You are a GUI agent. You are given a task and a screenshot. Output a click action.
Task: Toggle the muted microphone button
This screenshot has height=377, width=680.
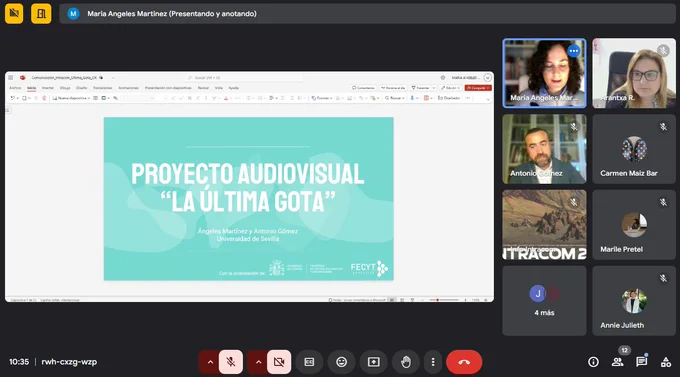click(x=231, y=362)
